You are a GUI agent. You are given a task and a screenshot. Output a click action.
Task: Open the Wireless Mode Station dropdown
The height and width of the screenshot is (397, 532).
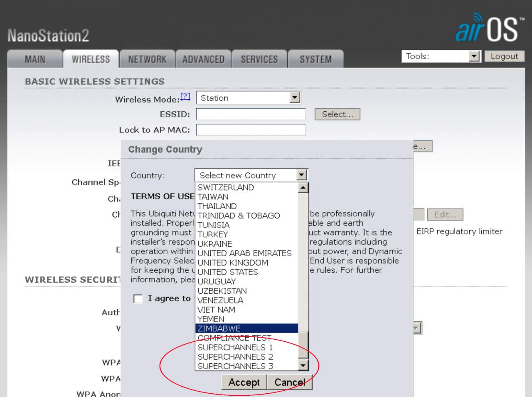248,98
